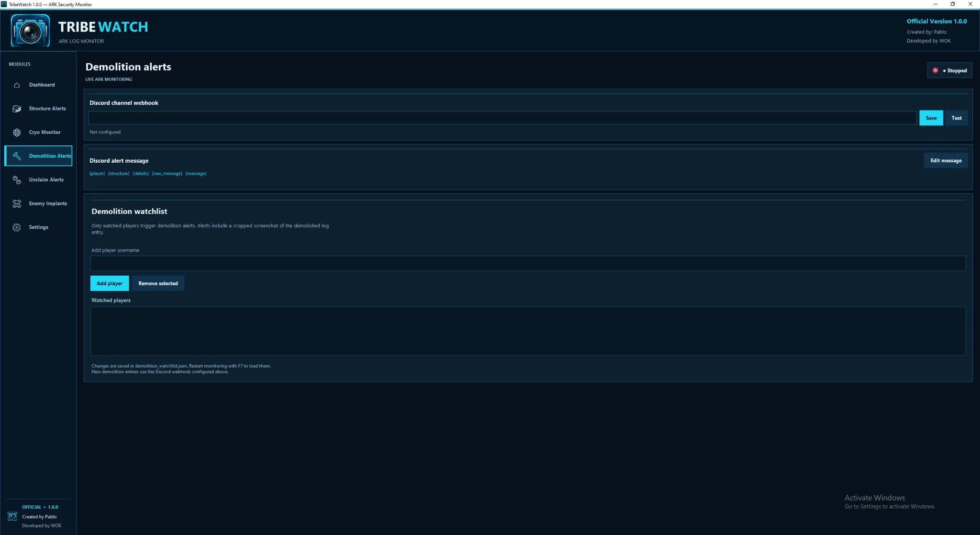Click the small camera icon in sidebar footer
This screenshot has height=535, width=980.
(12, 516)
